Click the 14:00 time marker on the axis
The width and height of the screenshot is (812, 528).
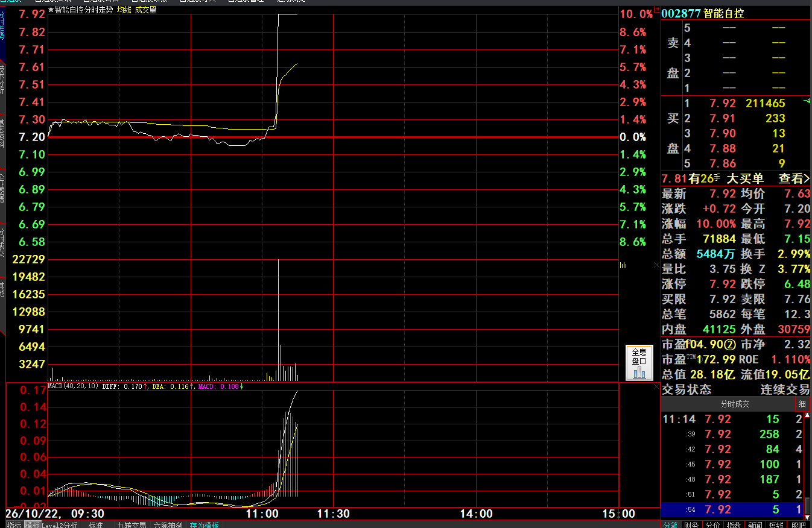(x=476, y=514)
